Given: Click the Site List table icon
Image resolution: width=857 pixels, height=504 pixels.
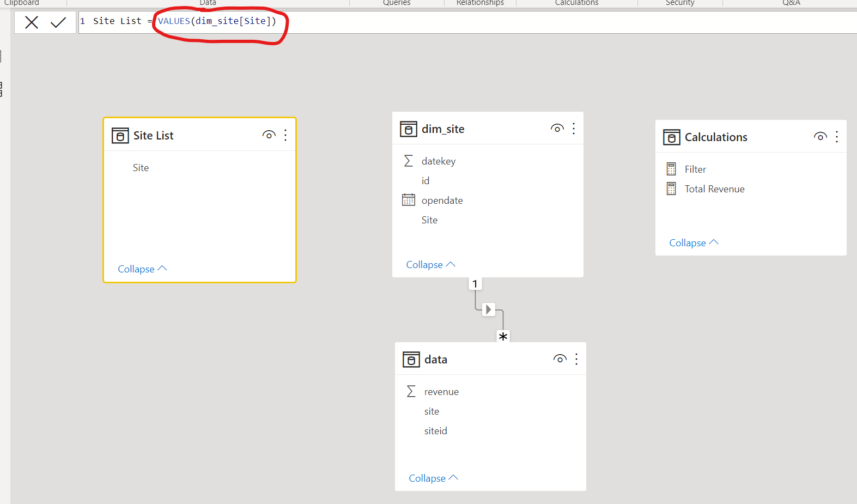Looking at the screenshot, I should click(x=120, y=136).
